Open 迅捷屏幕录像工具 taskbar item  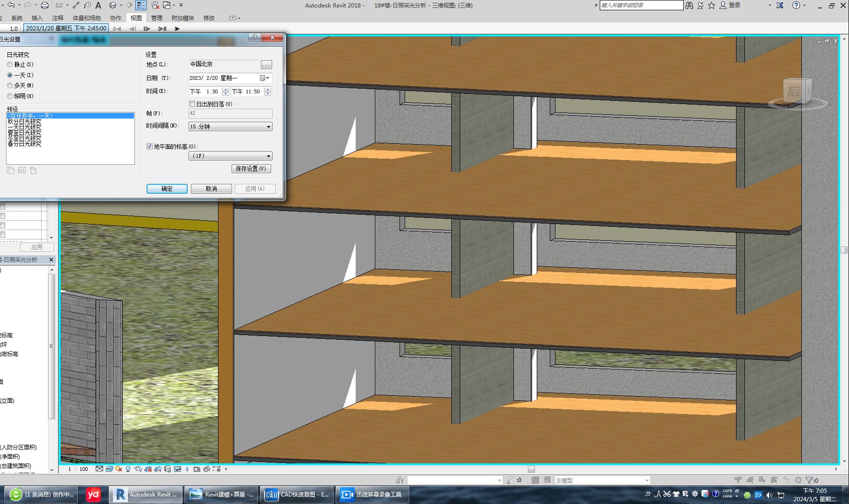pyautogui.click(x=372, y=495)
